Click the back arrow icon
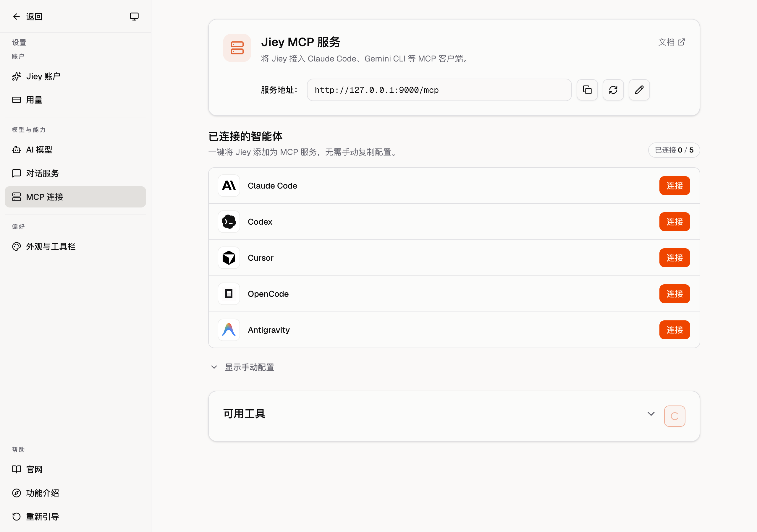The image size is (757, 532). coord(17,17)
